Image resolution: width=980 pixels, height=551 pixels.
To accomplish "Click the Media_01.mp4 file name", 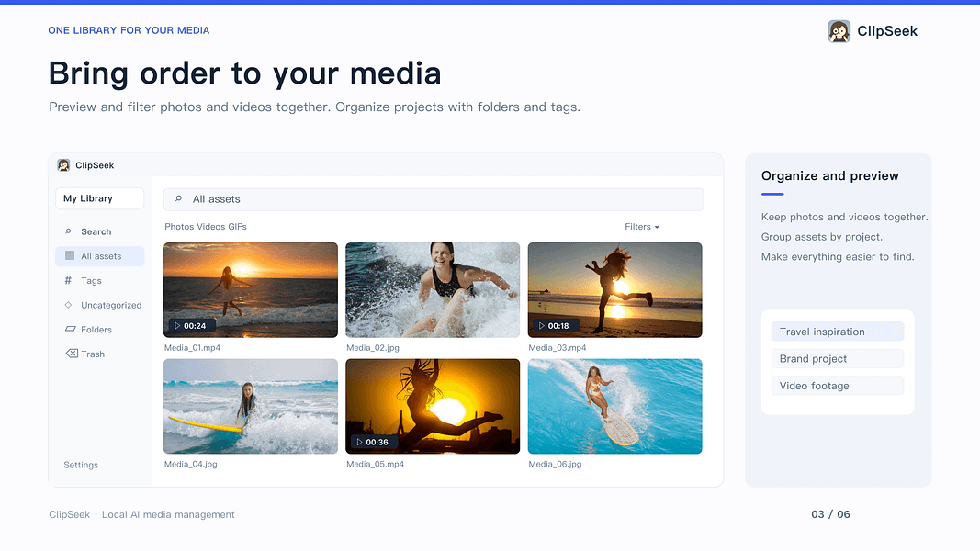I will 192,348.
